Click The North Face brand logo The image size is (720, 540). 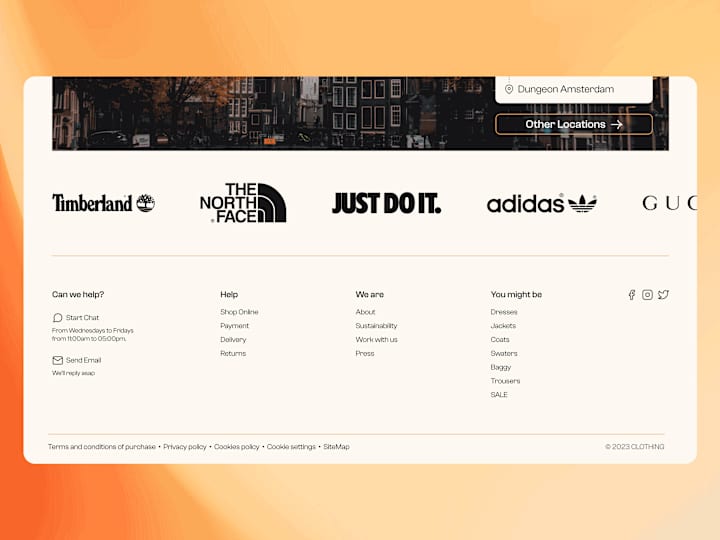243,202
